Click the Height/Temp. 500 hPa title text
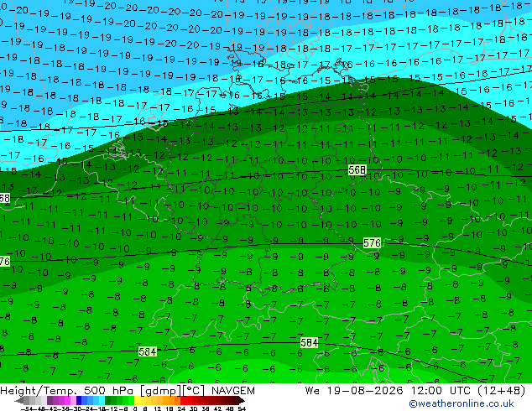 (x=68, y=391)
